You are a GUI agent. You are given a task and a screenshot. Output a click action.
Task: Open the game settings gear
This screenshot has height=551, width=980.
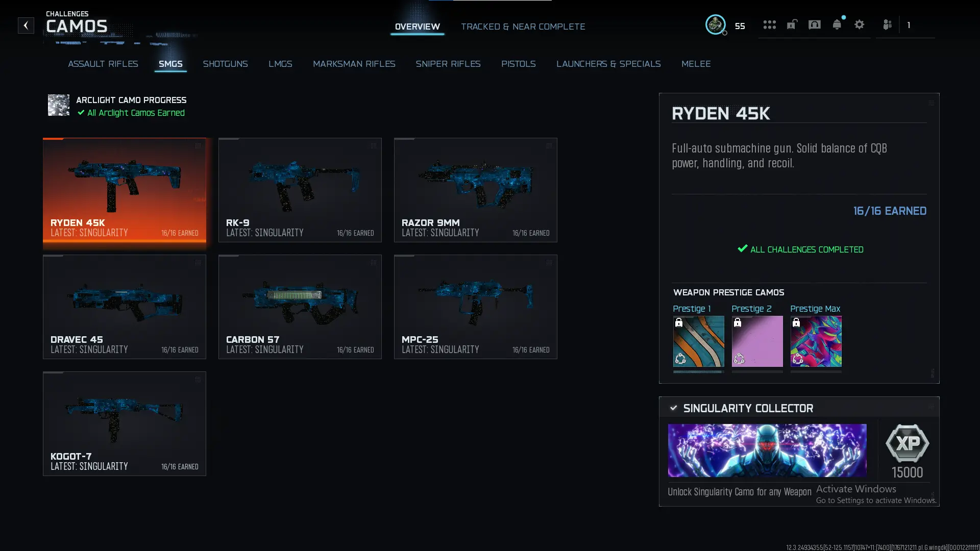860,24
